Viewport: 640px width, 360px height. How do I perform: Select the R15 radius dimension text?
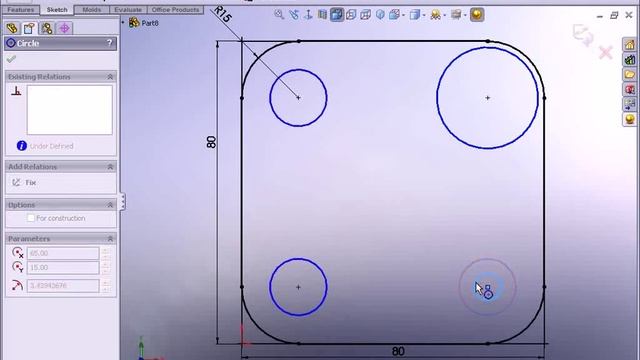point(223,14)
